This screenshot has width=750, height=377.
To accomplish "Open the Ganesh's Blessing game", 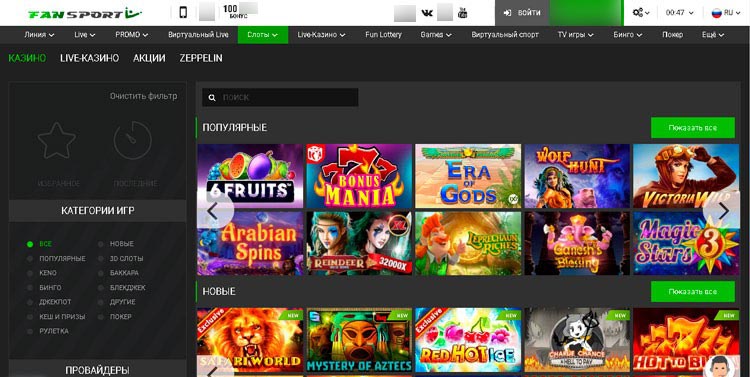I will pyautogui.click(x=577, y=243).
